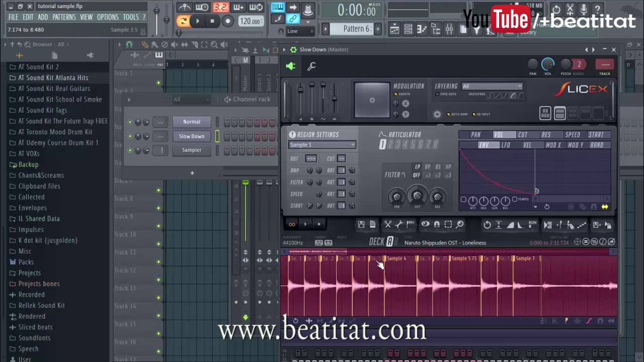Click the wrench tools icon in Slicex editor toolbar
This screenshot has width=644, height=362.
399,225
